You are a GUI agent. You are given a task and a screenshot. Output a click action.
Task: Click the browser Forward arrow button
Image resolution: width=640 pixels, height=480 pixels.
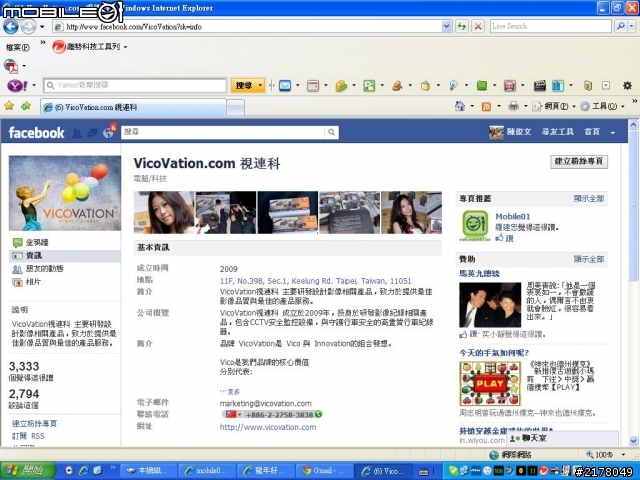[x=28, y=27]
